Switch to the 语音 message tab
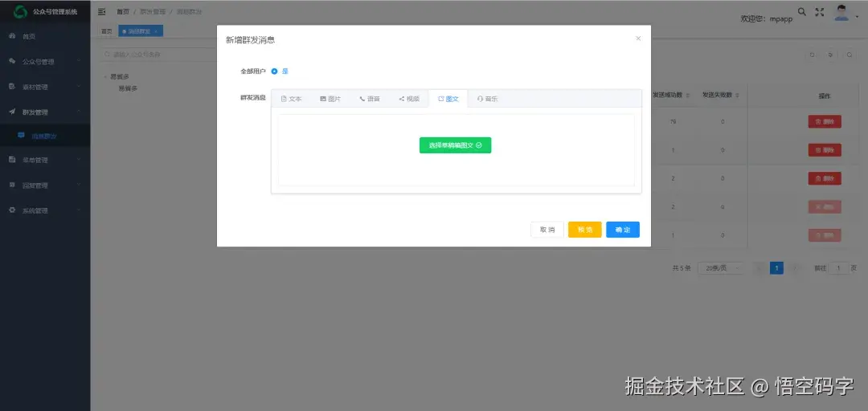Viewport: 868px width, 411px height. click(370, 99)
